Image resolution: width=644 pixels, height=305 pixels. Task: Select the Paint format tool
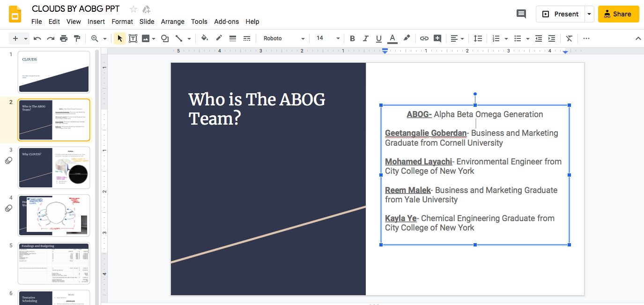click(x=77, y=38)
